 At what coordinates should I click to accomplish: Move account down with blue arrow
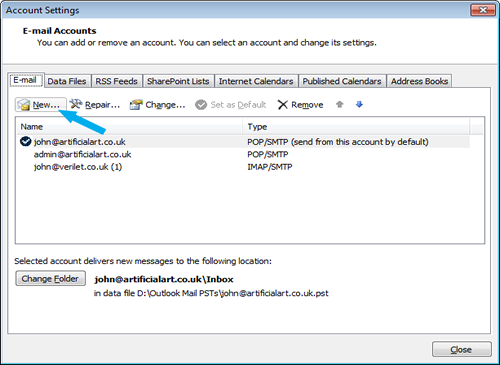pos(359,104)
